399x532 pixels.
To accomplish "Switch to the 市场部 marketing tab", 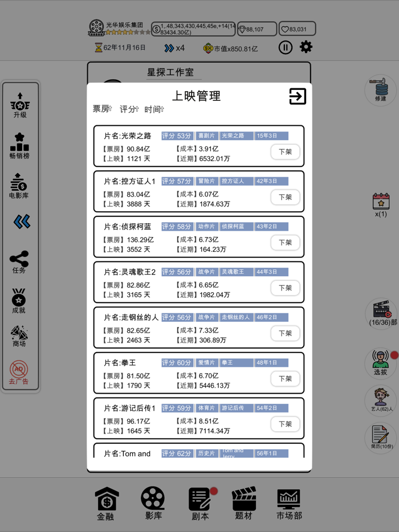I will tap(289, 504).
